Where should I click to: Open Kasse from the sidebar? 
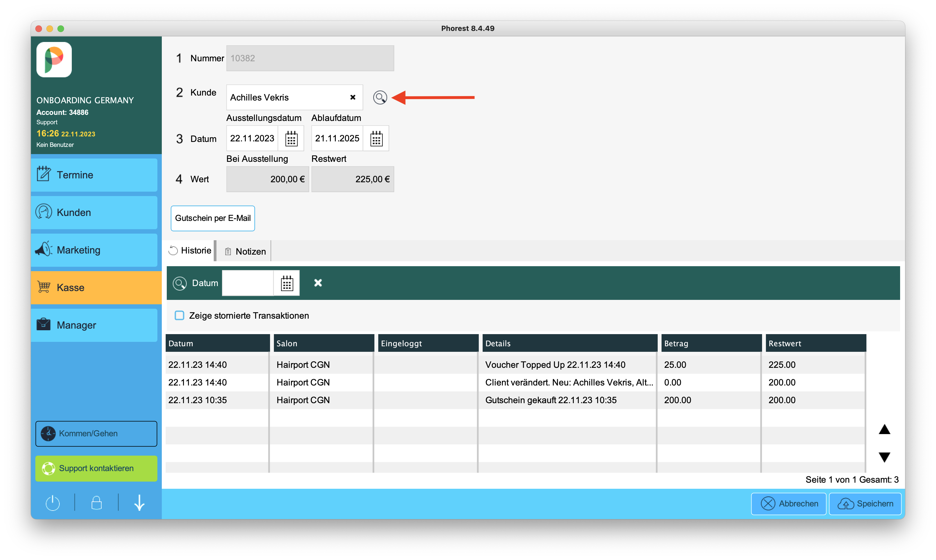[x=96, y=287]
